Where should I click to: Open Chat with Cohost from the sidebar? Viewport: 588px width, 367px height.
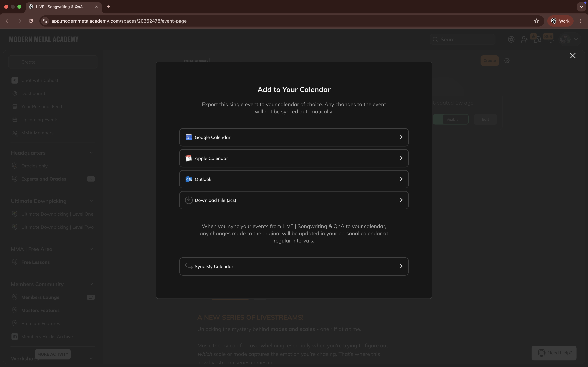pyautogui.click(x=40, y=80)
